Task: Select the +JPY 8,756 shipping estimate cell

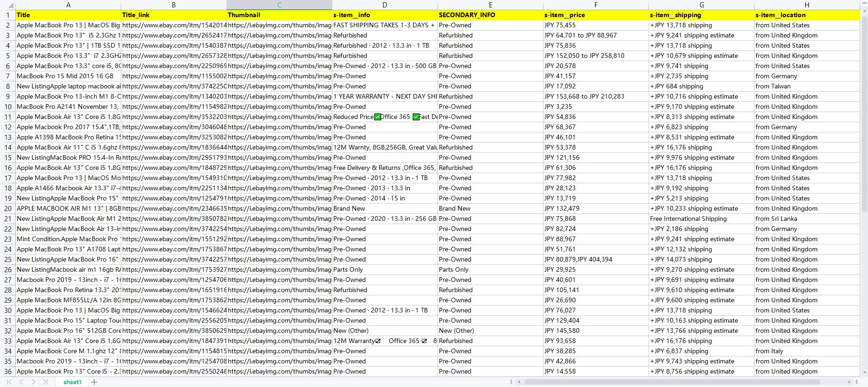Action: (x=701, y=371)
